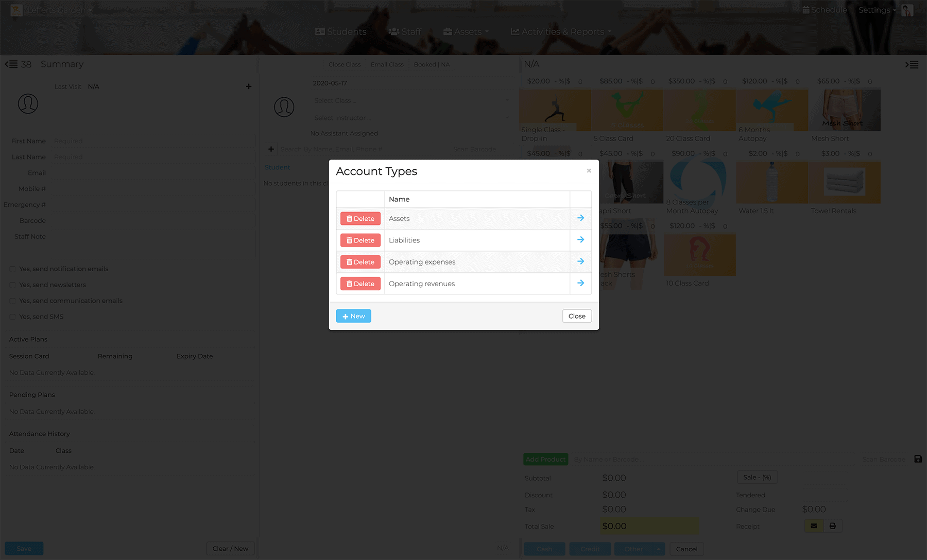Click the student profile photo placeholder
927x560 pixels.
click(28, 103)
